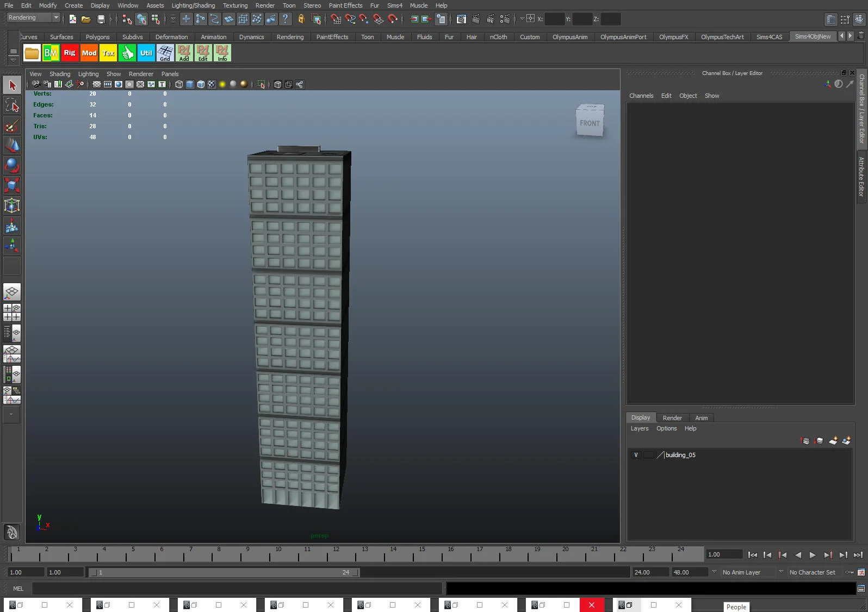Toggle viewport wireframe shading cube
The width and height of the screenshot is (868, 612).
179,84
